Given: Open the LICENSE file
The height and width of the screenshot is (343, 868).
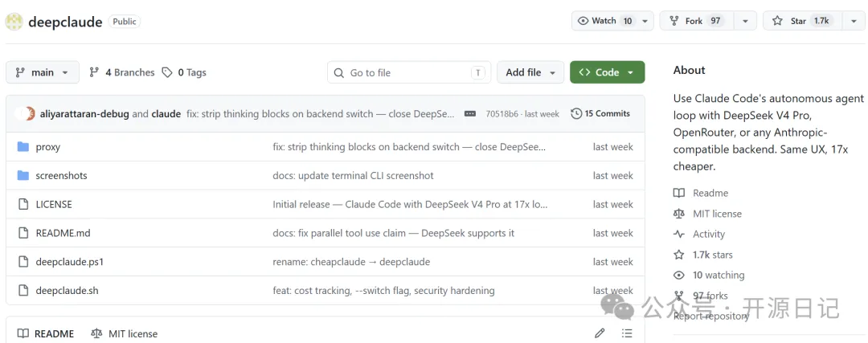Looking at the screenshot, I should pyautogui.click(x=54, y=205).
